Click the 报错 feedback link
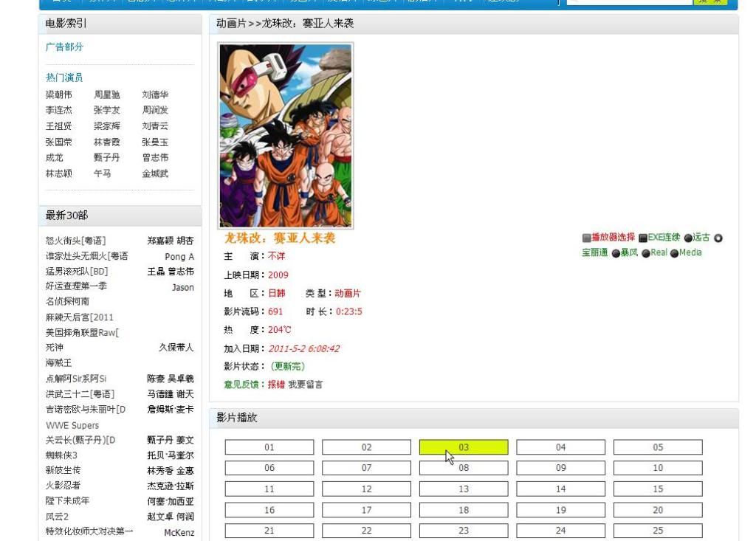 (x=276, y=385)
